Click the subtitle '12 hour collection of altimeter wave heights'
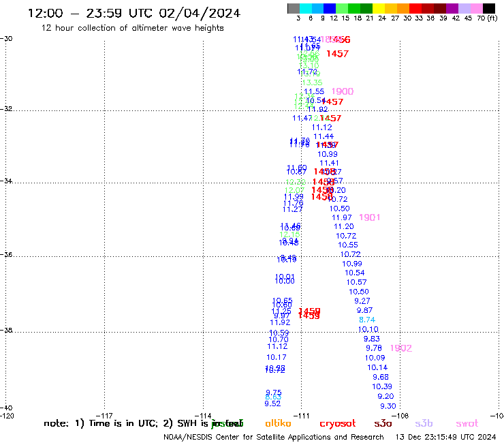Viewport: 504px width, 443px height. point(132,28)
